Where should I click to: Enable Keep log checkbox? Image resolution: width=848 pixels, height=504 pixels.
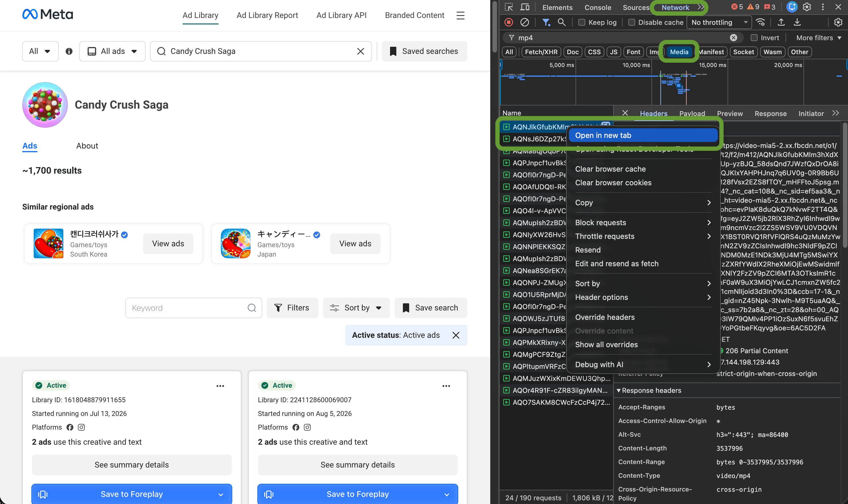(582, 23)
